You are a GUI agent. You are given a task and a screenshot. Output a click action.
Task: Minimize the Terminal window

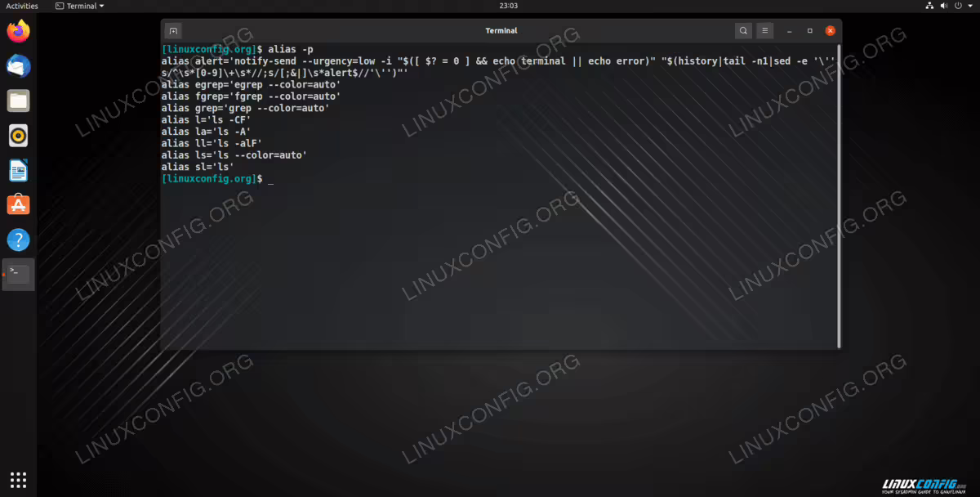click(x=789, y=31)
